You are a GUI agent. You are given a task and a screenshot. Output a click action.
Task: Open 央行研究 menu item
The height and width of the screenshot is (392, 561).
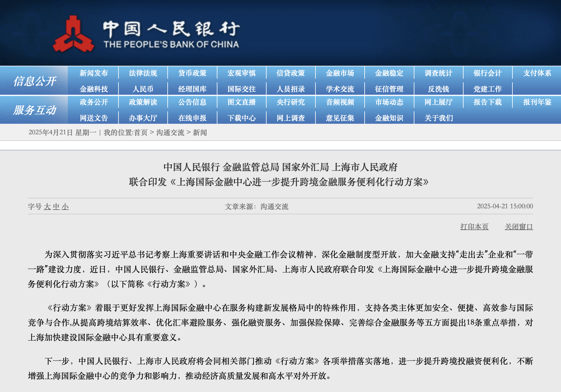[x=291, y=102]
